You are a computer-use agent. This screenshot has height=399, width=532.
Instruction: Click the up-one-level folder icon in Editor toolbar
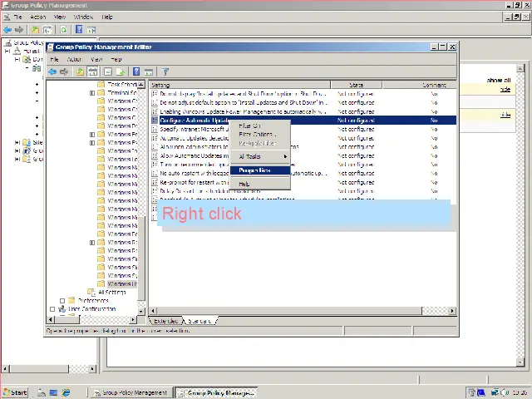click(80, 71)
